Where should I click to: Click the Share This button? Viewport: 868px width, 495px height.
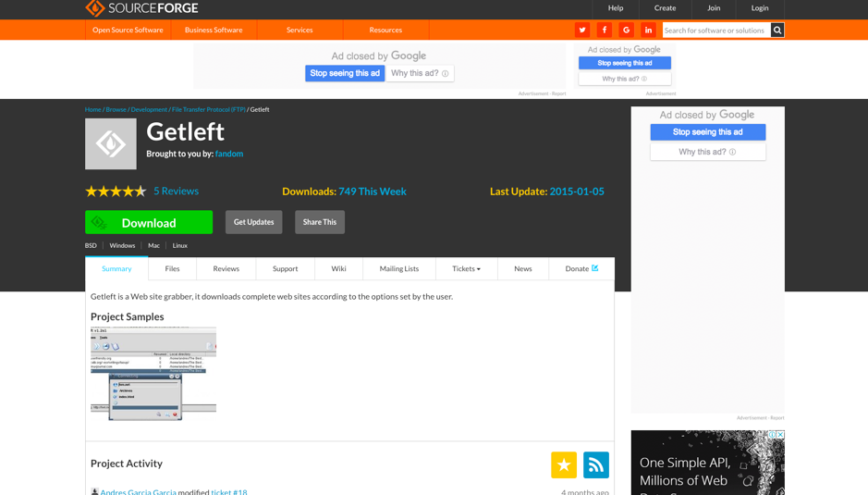(x=320, y=222)
